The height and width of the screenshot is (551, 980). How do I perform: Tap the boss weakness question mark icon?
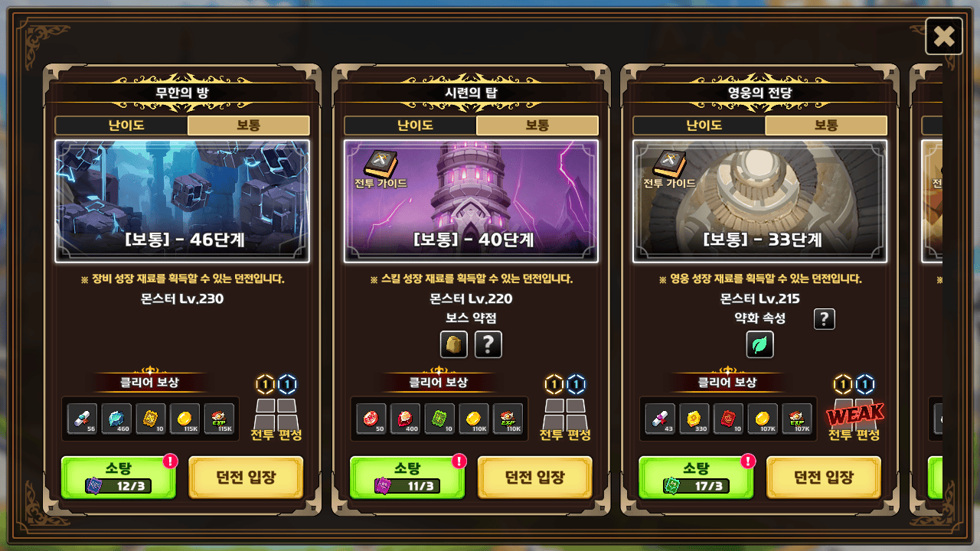pyautogui.click(x=488, y=344)
